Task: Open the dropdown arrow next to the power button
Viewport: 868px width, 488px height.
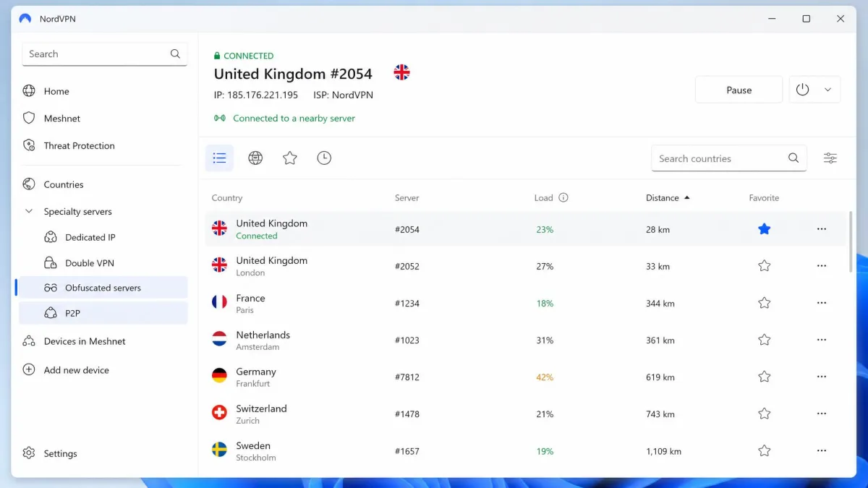Action: (827, 90)
